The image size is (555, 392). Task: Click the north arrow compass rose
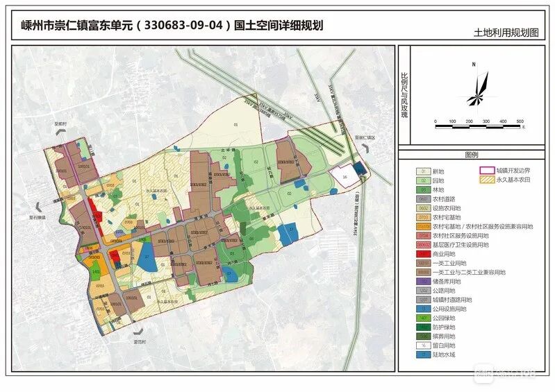tap(475, 90)
